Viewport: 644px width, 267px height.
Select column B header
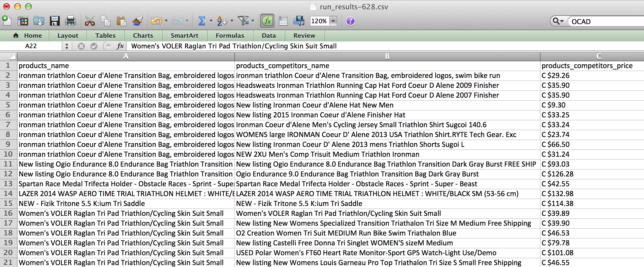tap(387, 57)
